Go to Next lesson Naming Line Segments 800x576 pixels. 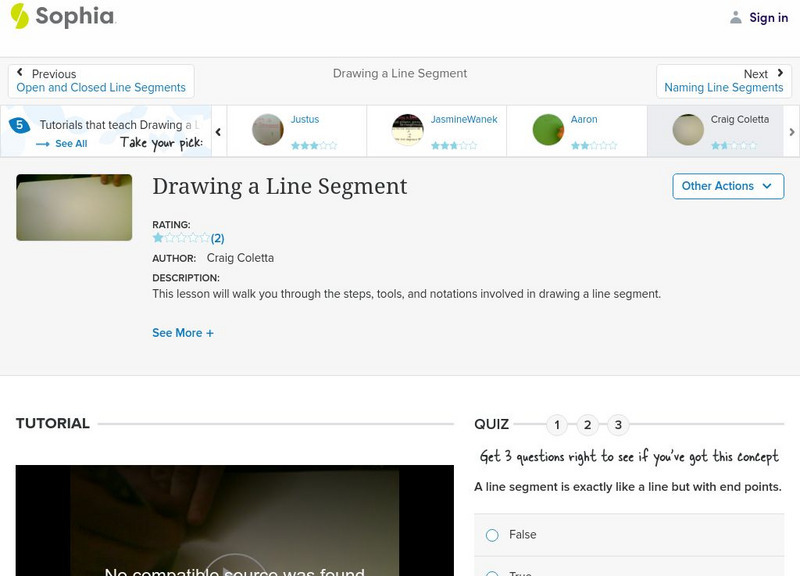(723, 80)
